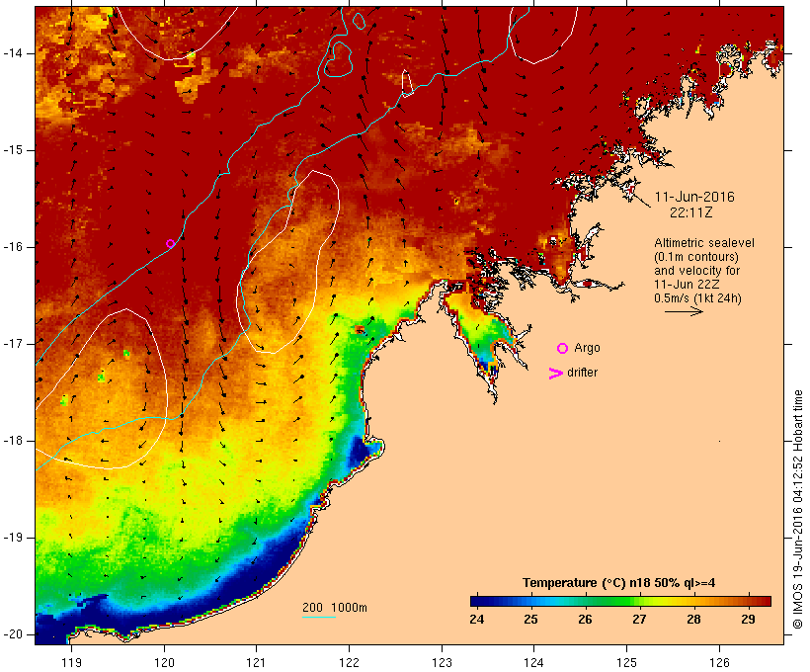Click the '(0.1m contours)' caption line
Screen dimensions: 810x672
click(695, 257)
